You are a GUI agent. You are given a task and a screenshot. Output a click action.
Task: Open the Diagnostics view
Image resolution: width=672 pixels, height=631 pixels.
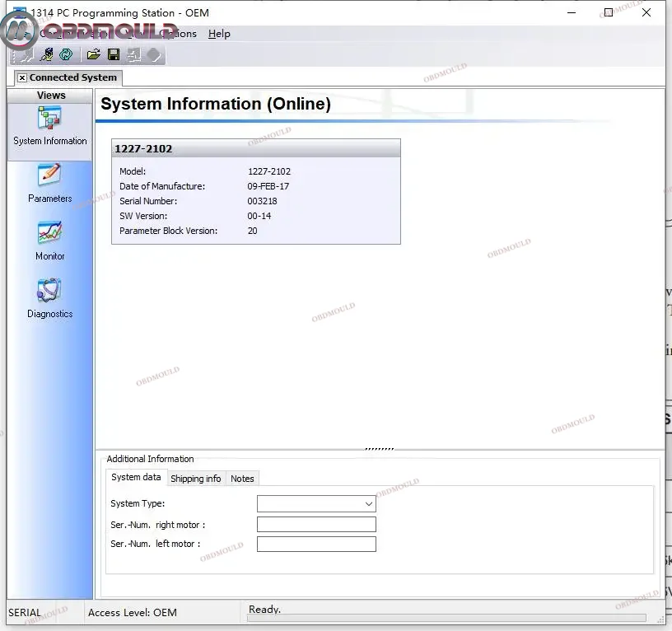[x=49, y=298]
